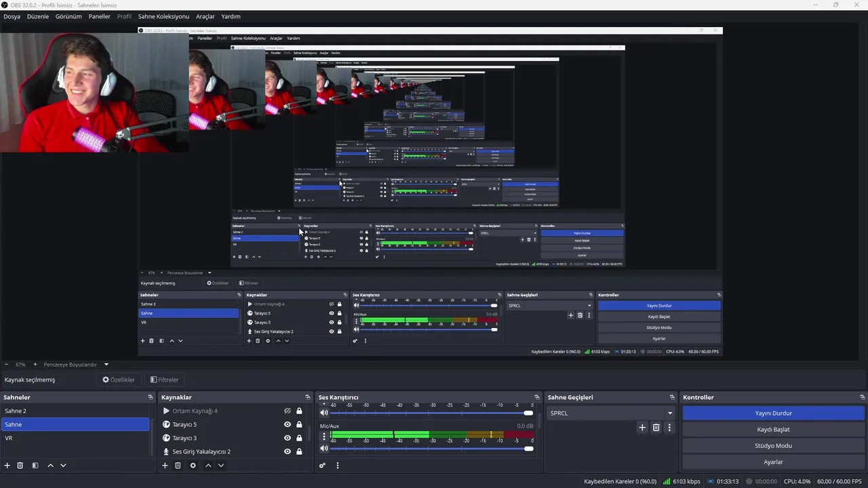Viewport: 868px width, 488px height.
Task: Open Ayarlar settings button
Action: (x=774, y=462)
